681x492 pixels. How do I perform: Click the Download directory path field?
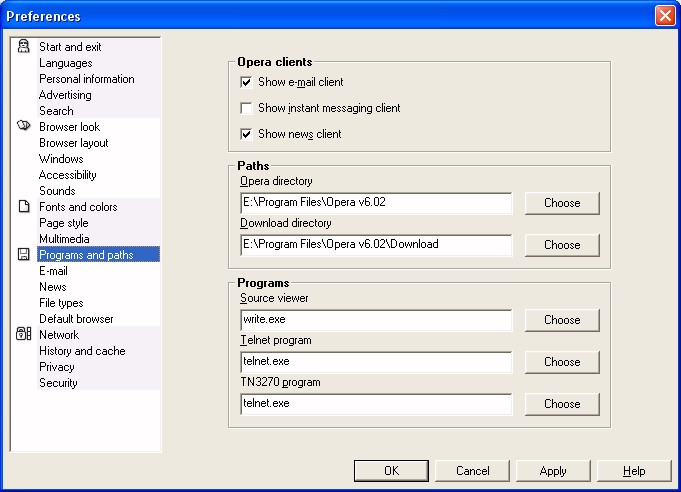pos(376,245)
